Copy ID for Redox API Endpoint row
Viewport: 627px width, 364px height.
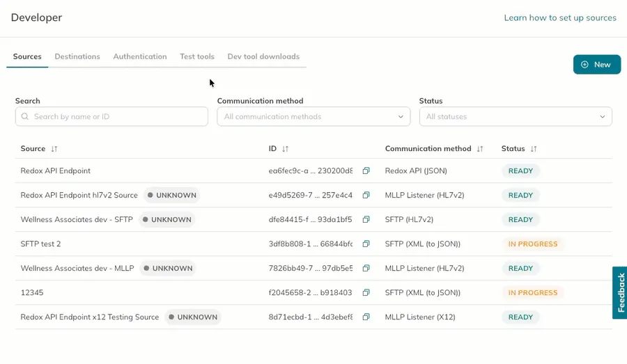tap(366, 171)
